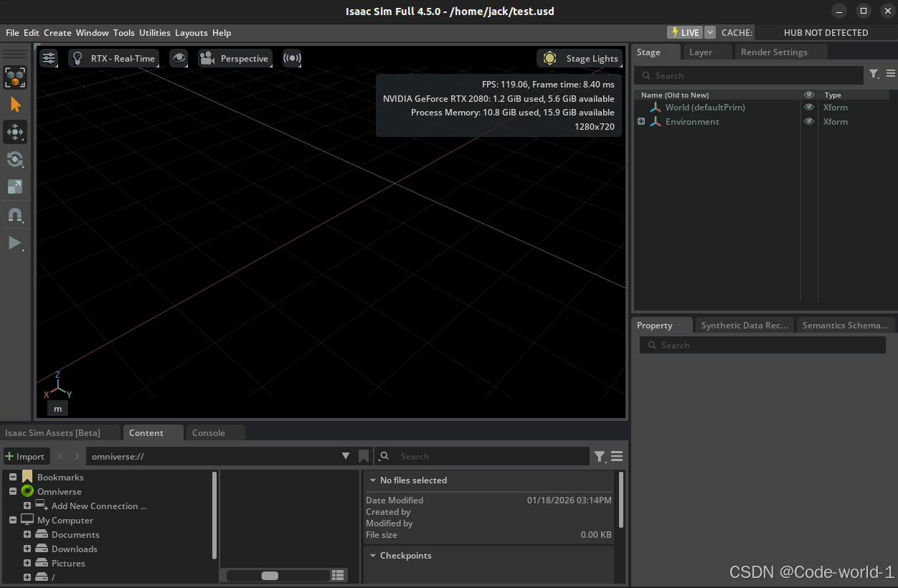898x588 pixels.
Task: Open the Tools menu
Action: tap(124, 32)
